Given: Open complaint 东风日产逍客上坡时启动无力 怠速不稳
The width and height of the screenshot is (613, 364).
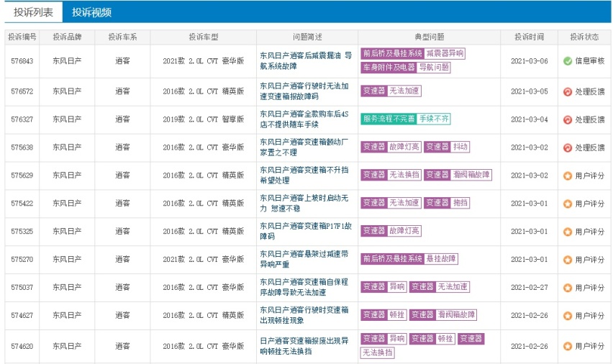Looking at the screenshot, I should point(304,203).
